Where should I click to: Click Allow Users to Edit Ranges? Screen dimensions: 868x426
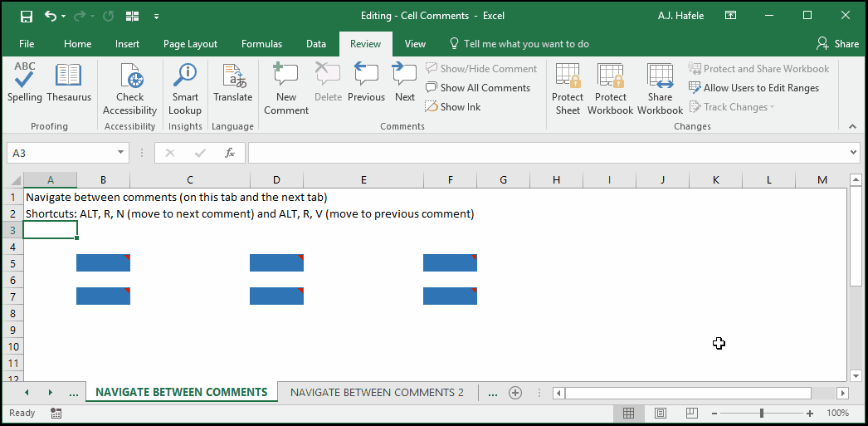[754, 87]
